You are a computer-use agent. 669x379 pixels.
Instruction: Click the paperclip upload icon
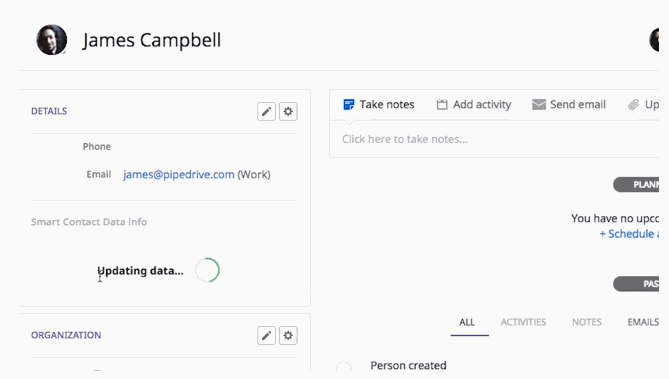pos(634,105)
